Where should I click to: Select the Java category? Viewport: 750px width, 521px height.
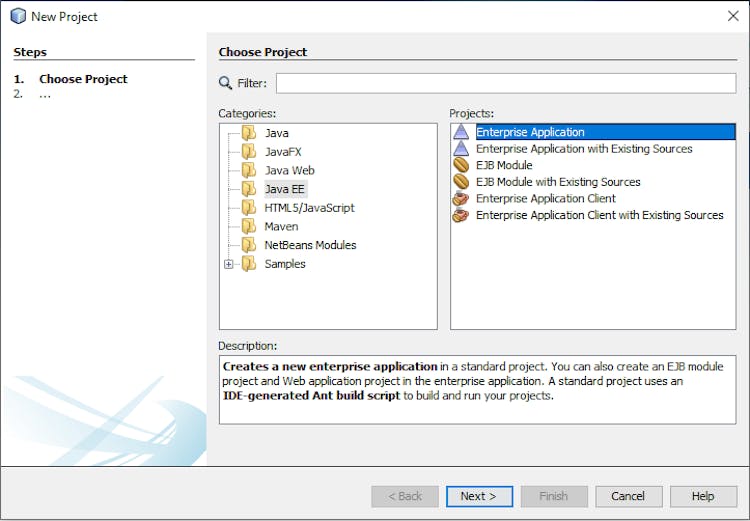276,133
